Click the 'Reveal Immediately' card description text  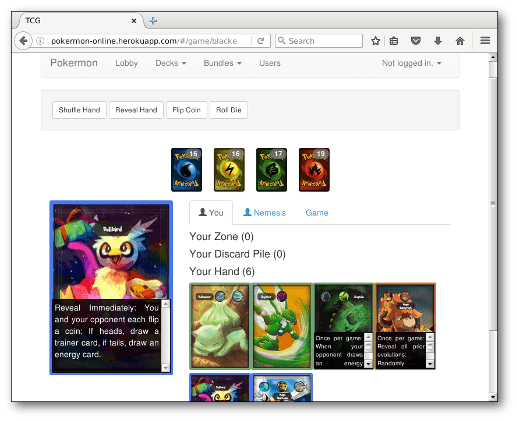107,331
